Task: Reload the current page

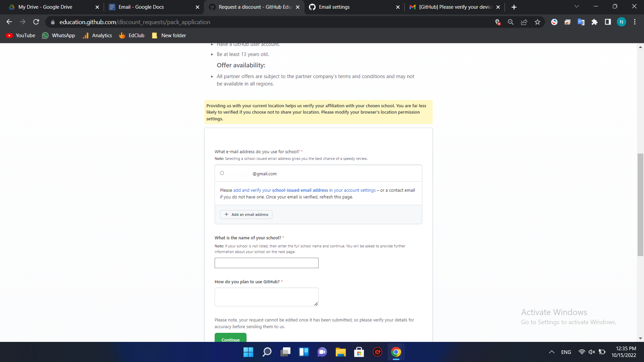Action: pyautogui.click(x=36, y=22)
